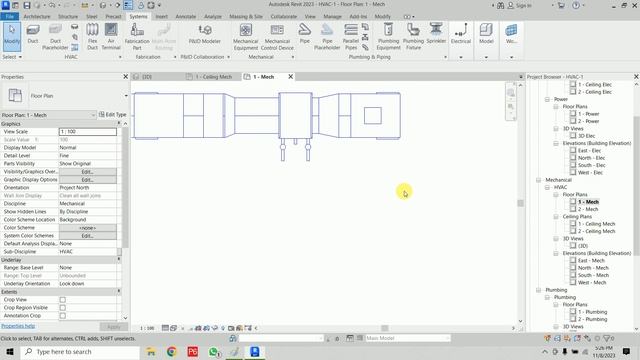
Task: Open the Help icon in title bar
Action: point(576,5)
